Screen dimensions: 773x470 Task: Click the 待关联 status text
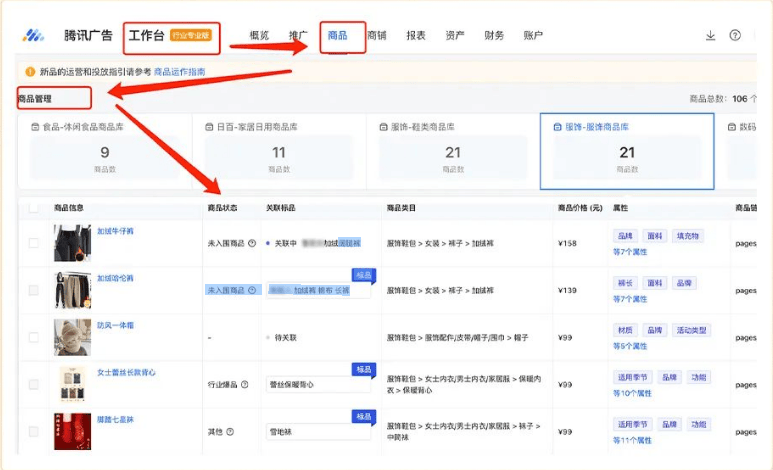(285, 338)
